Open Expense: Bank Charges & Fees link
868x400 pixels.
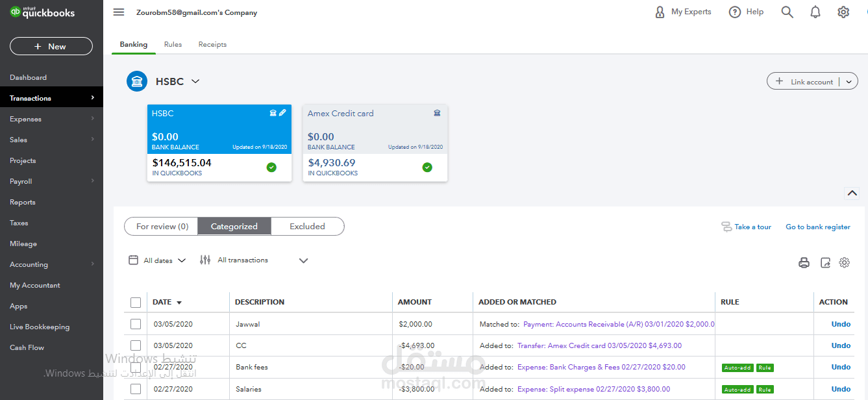tap(601, 367)
